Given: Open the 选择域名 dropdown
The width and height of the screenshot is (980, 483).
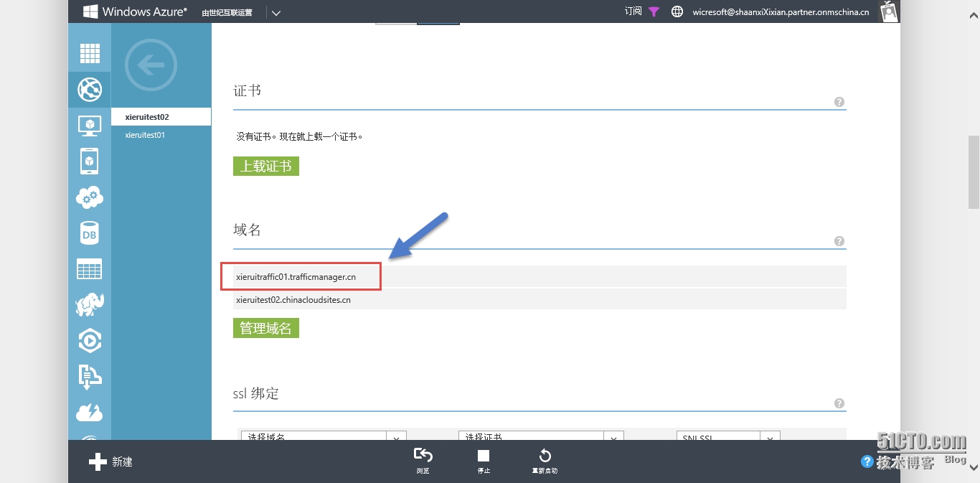Looking at the screenshot, I should click(x=324, y=436).
